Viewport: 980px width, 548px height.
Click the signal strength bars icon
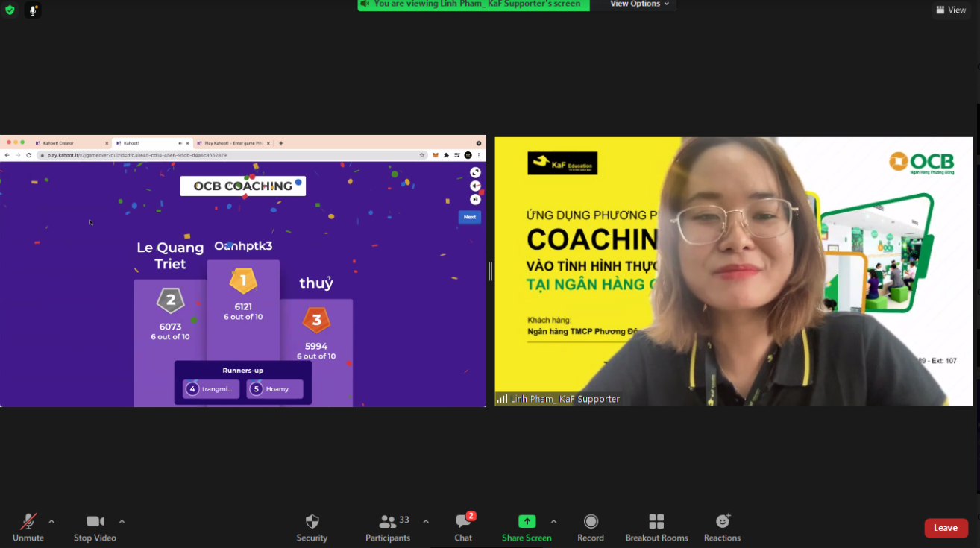pyautogui.click(x=502, y=399)
